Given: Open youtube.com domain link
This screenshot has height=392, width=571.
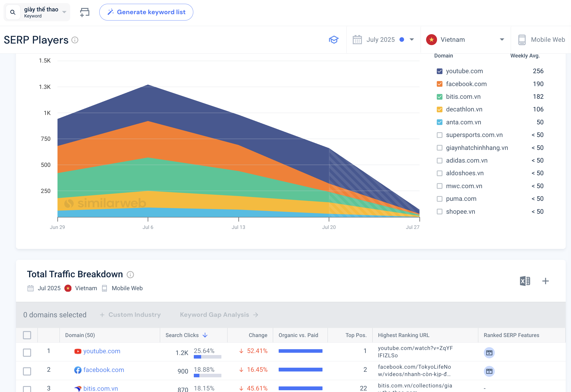Looking at the screenshot, I should (102, 351).
